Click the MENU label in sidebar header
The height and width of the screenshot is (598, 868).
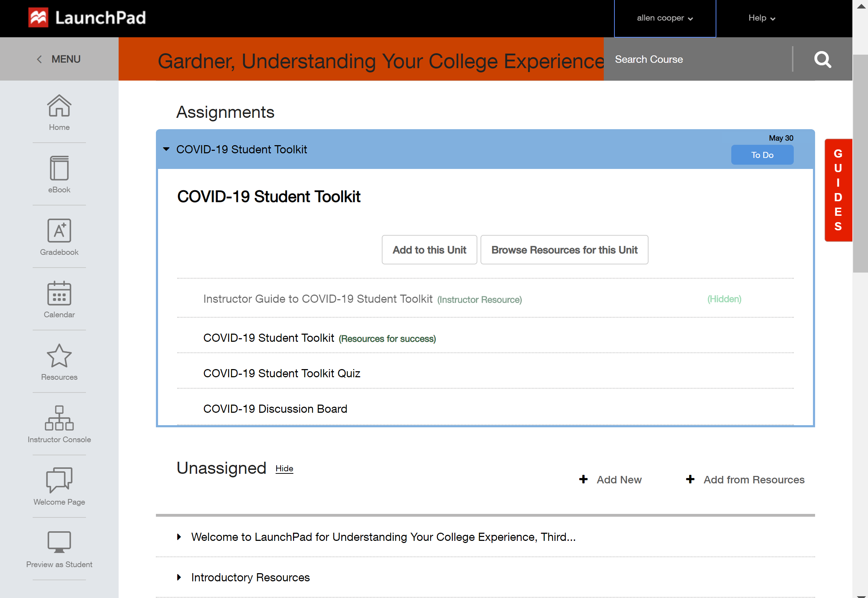pyautogui.click(x=66, y=59)
